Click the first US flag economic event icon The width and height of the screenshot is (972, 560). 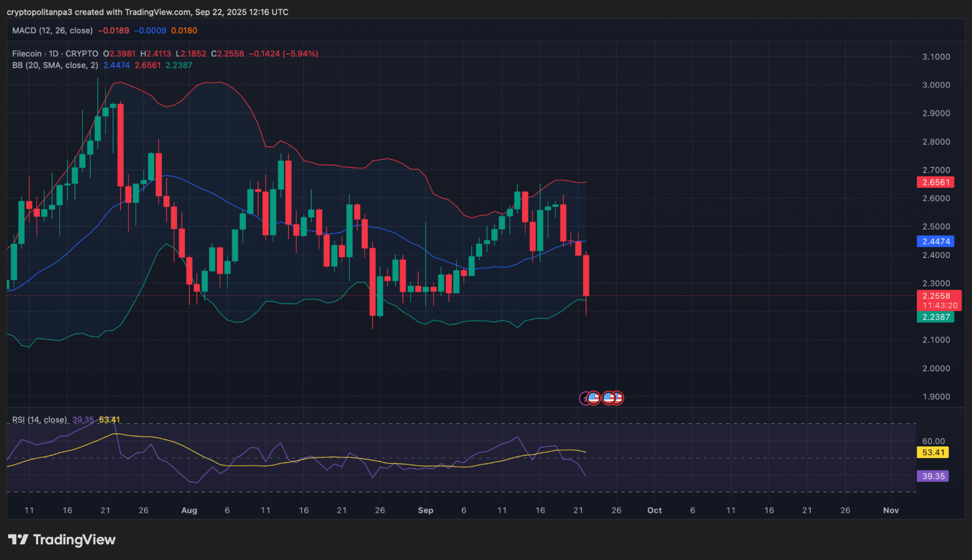click(594, 398)
